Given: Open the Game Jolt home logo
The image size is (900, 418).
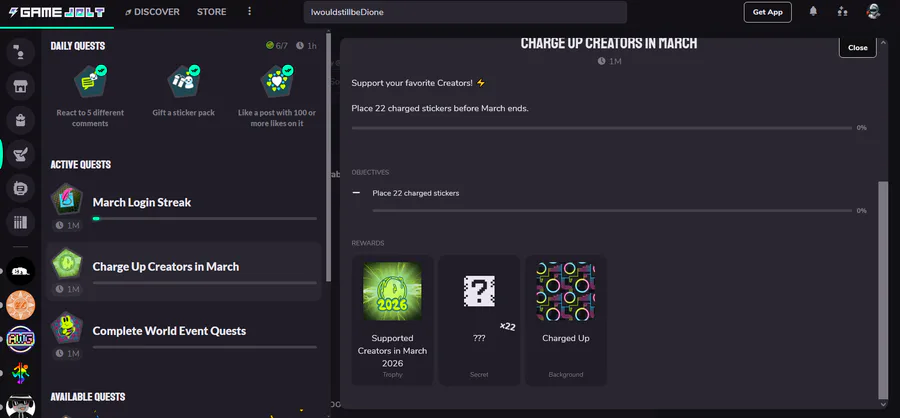Looking at the screenshot, I should [x=56, y=12].
